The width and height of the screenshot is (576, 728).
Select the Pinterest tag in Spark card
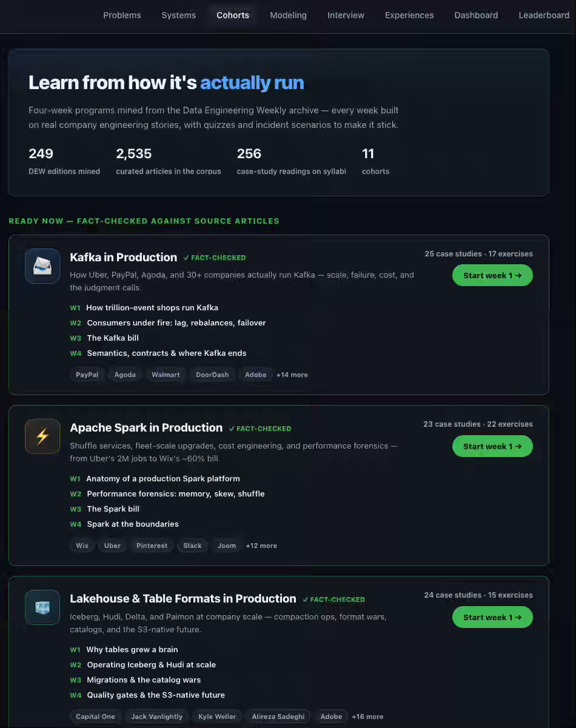[152, 546]
